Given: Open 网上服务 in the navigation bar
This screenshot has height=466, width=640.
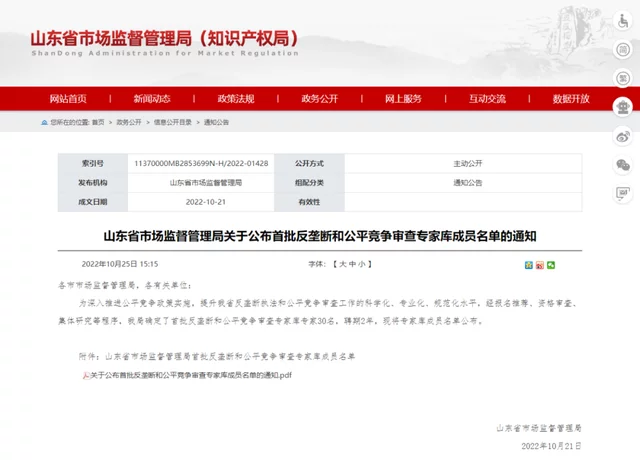Looking at the screenshot, I should pos(403,99).
